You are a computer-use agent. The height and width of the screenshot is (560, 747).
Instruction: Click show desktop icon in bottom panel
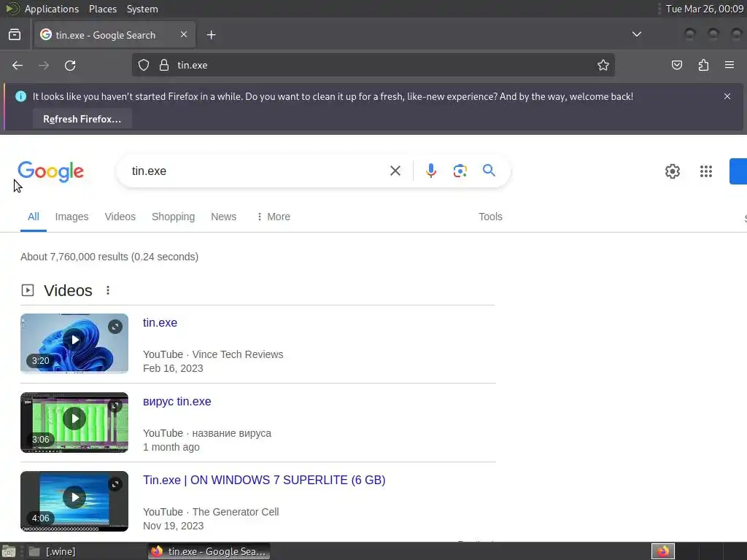(9, 551)
